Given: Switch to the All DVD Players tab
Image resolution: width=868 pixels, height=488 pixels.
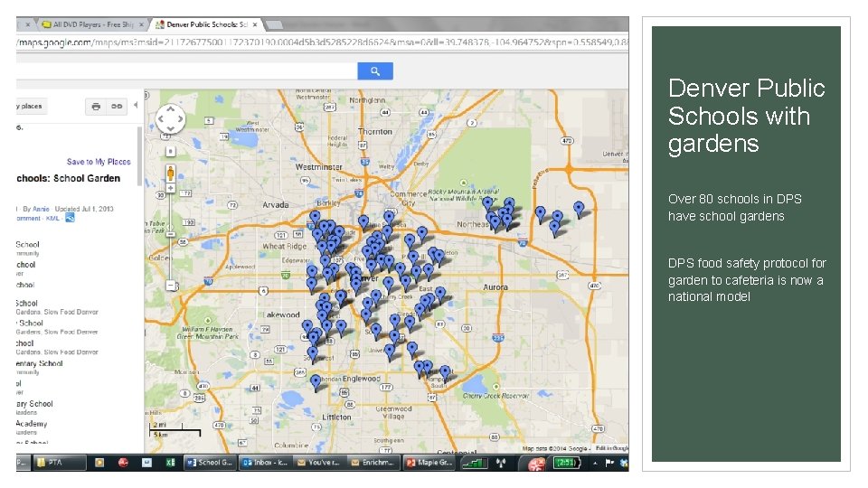Looking at the screenshot, I should tap(93, 24).
